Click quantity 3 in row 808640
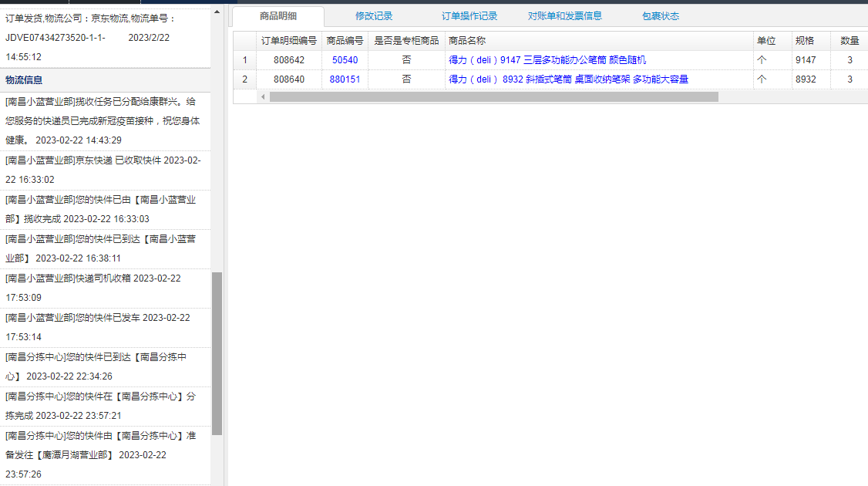This screenshot has height=486, width=868. pos(849,79)
